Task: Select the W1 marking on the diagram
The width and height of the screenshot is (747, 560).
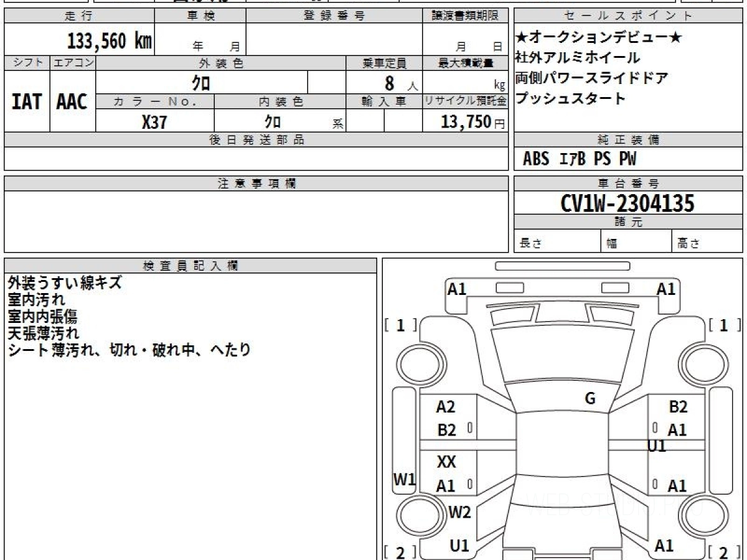Action: coord(405,479)
